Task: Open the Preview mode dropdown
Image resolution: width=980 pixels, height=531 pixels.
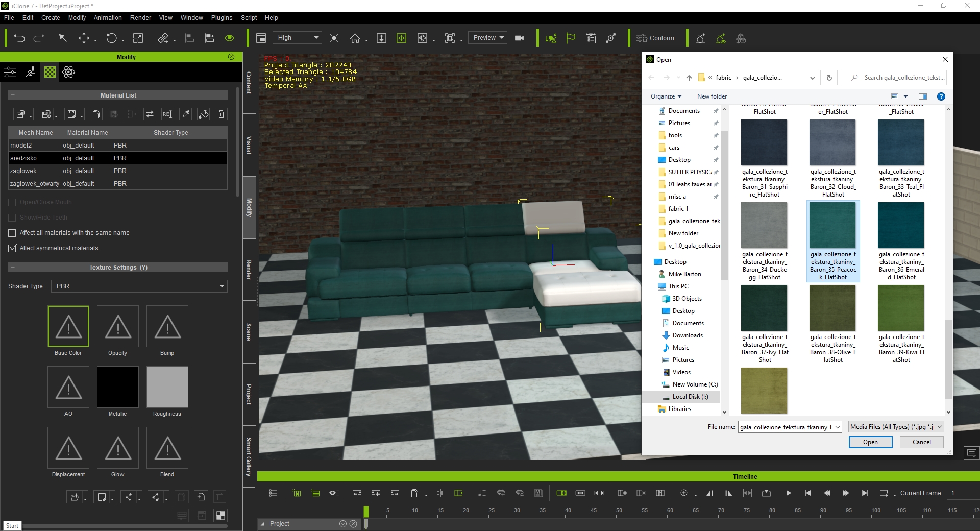Action: pos(488,38)
